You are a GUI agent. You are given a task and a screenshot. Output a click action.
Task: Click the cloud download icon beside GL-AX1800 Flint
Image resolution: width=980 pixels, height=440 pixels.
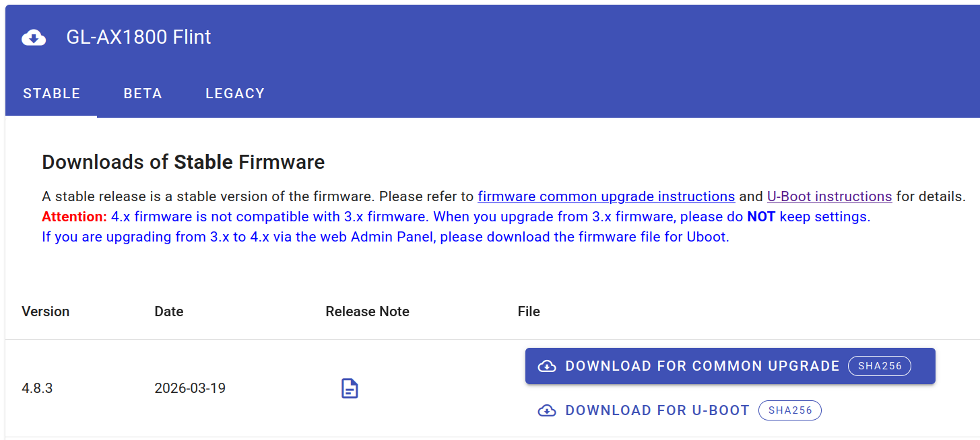click(34, 38)
